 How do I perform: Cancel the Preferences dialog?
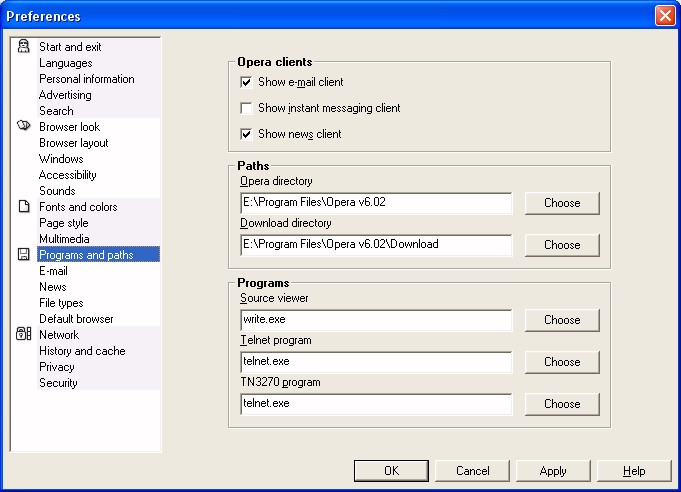tap(472, 471)
